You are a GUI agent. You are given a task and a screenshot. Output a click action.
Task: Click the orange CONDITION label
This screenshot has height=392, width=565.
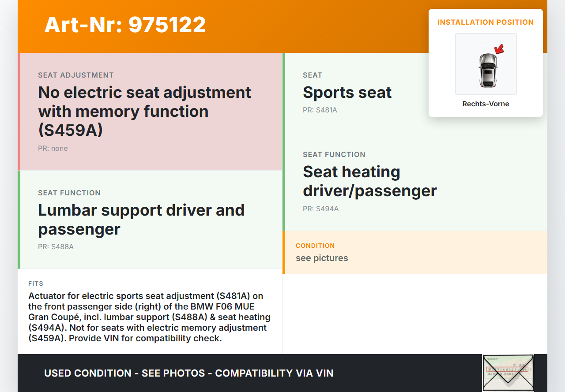[x=315, y=246]
